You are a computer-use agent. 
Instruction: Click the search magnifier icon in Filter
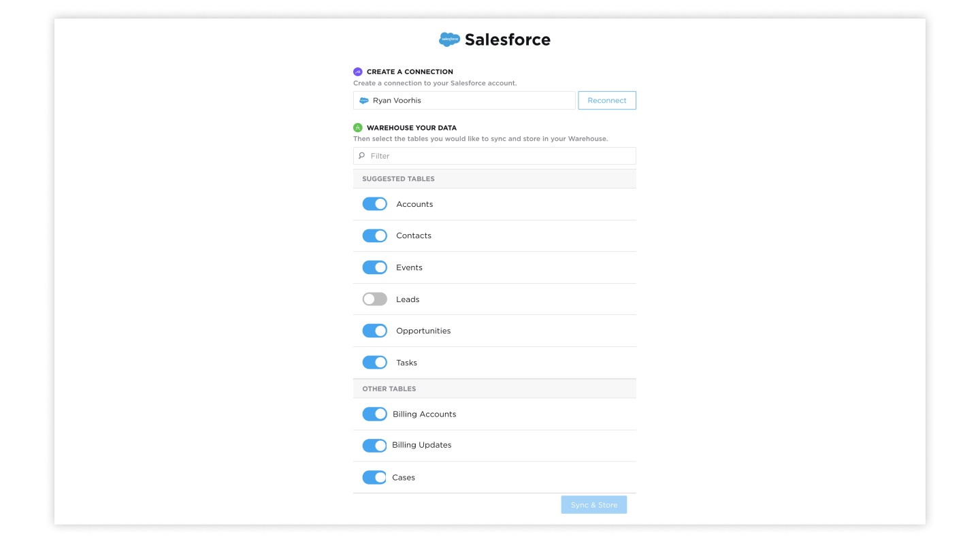click(362, 156)
